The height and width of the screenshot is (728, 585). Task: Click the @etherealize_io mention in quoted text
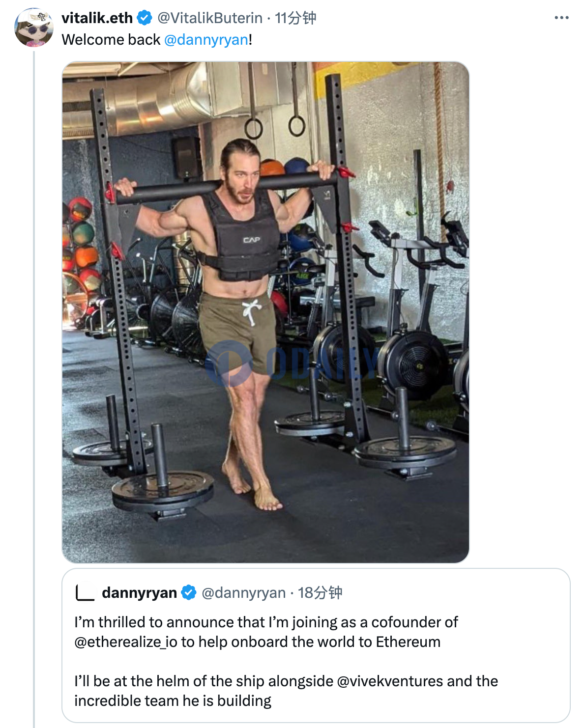[126, 642]
